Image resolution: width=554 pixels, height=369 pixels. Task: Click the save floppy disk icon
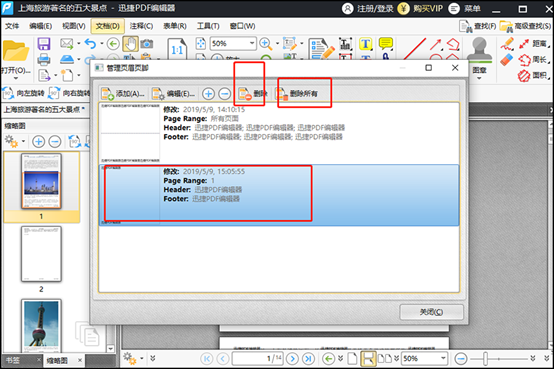(44, 44)
